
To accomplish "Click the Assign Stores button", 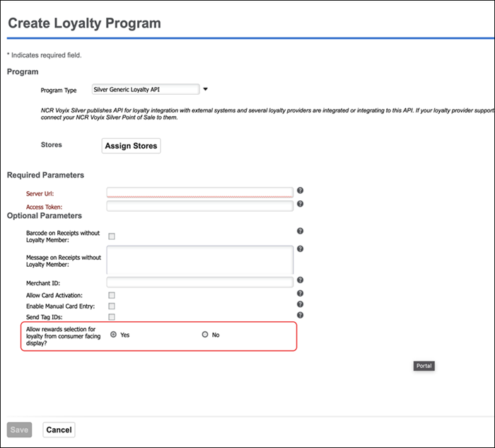I will (132, 146).
